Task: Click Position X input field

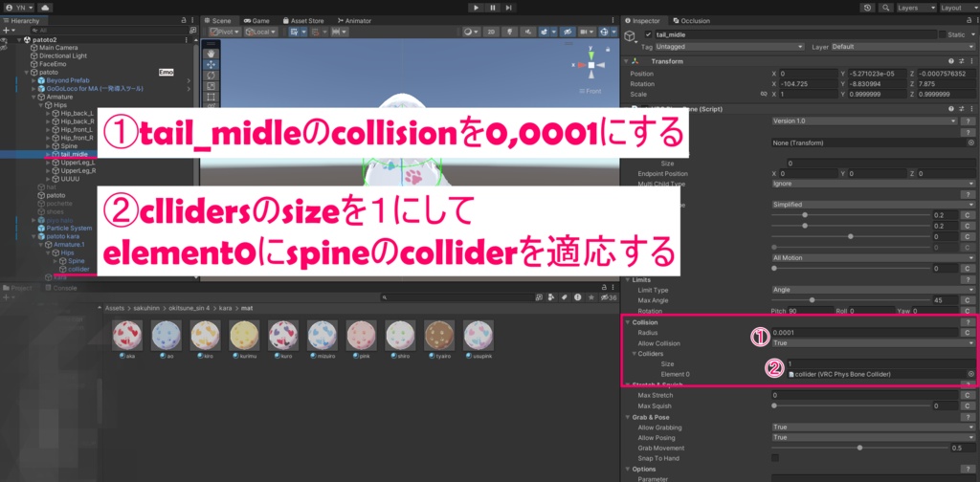Action: [808, 74]
